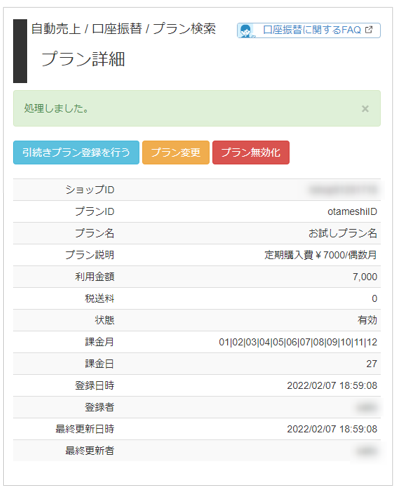This screenshot has height=493, width=400.
Task: Click the 課金月 label
Action: pyautogui.click(x=100, y=342)
